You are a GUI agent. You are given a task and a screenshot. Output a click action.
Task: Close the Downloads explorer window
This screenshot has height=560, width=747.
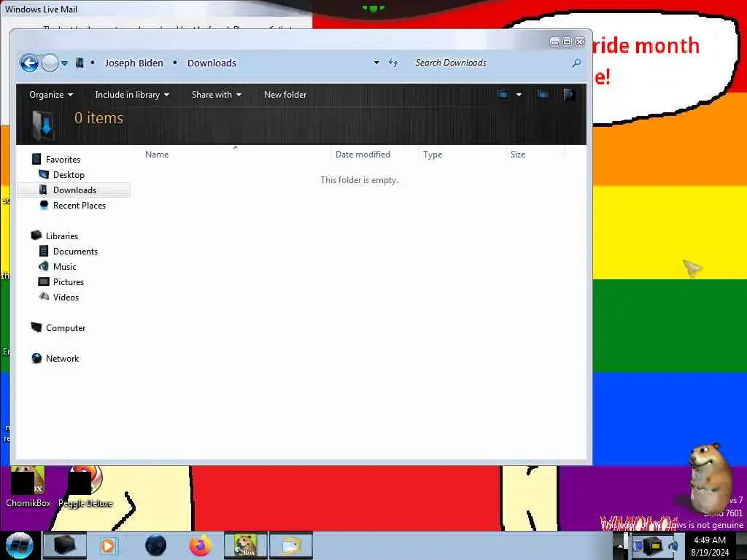click(579, 42)
